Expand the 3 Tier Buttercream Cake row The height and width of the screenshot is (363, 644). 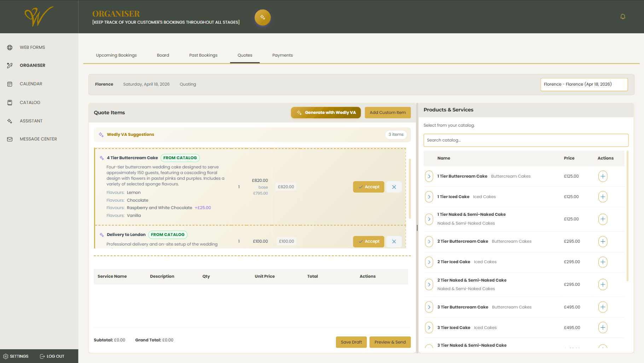429,307
